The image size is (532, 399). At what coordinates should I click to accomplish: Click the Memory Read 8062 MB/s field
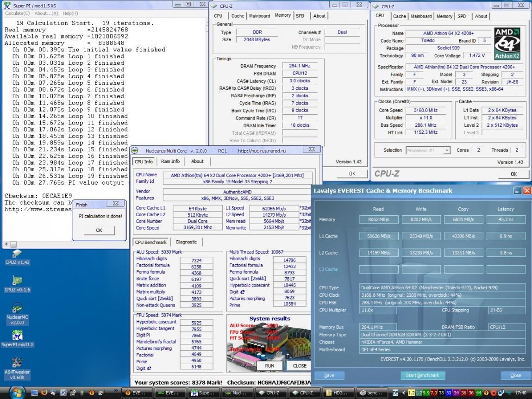[379, 219]
